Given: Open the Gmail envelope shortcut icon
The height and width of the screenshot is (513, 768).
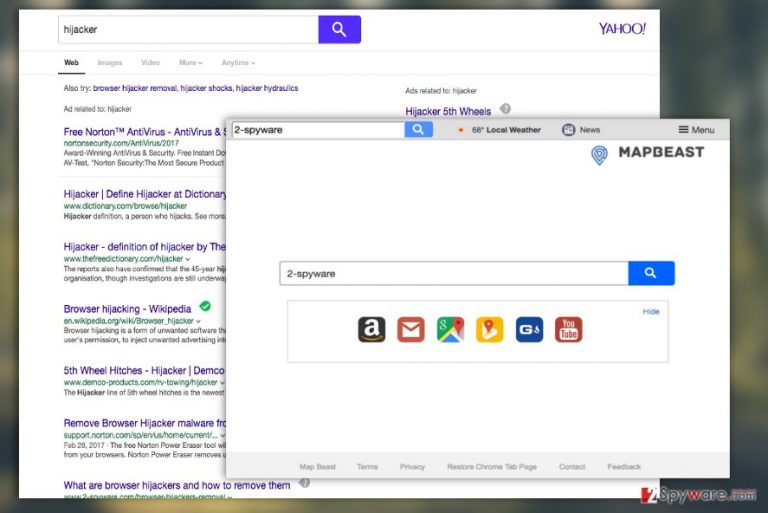Looking at the screenshot, I should click(x=411, y=329).
